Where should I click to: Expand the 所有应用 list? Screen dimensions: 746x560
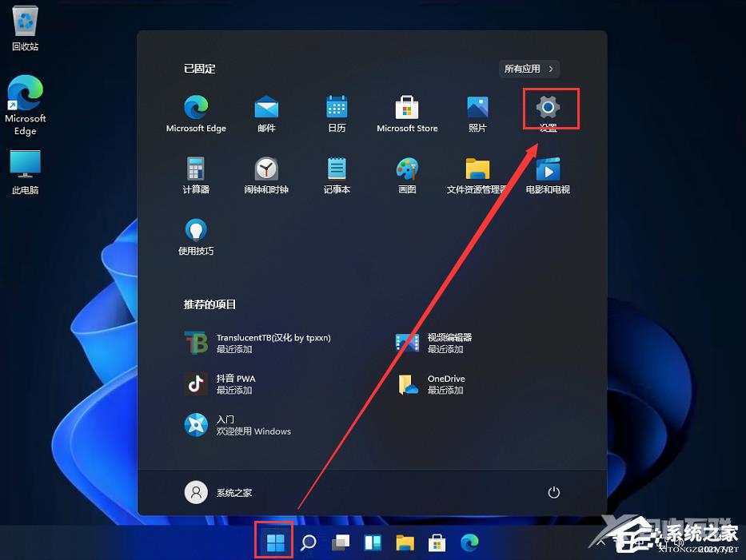pyautogui.click(x=528, y=69)
